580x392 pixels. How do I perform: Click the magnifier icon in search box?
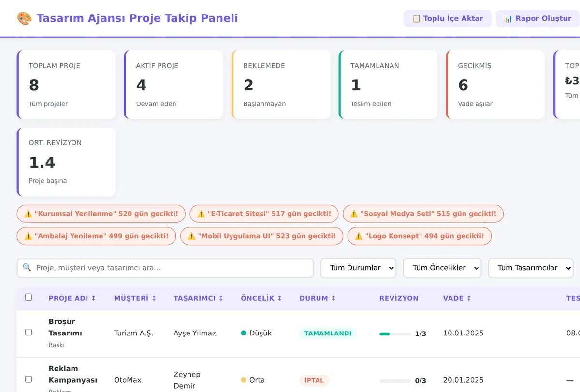(27, 267)
